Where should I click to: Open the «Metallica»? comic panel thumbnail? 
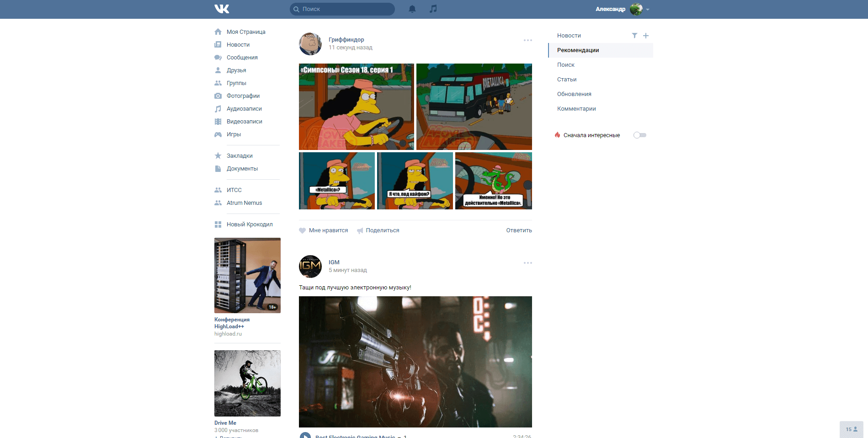tap(337, 181)
